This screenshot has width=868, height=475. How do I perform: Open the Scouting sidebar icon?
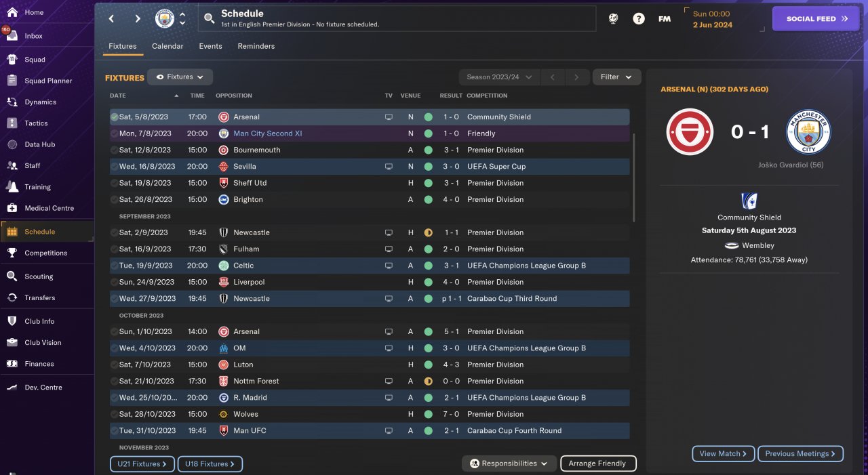[x=12, y=276]
